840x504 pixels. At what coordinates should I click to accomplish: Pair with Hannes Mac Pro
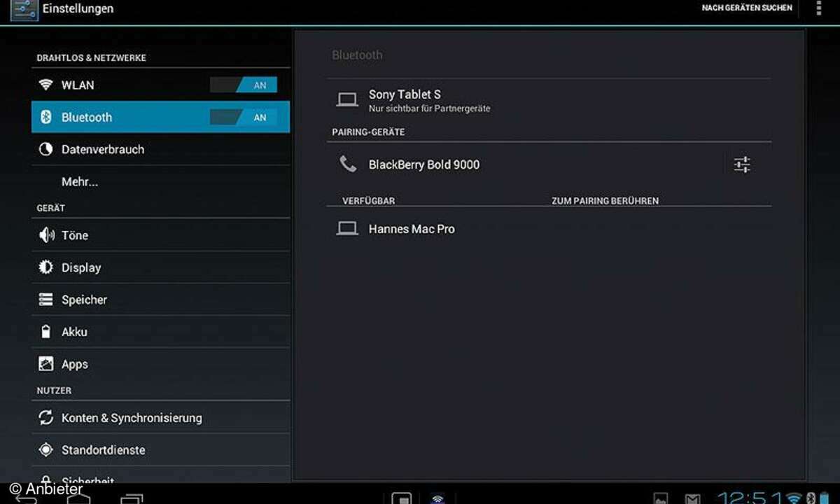coord(549,229)
